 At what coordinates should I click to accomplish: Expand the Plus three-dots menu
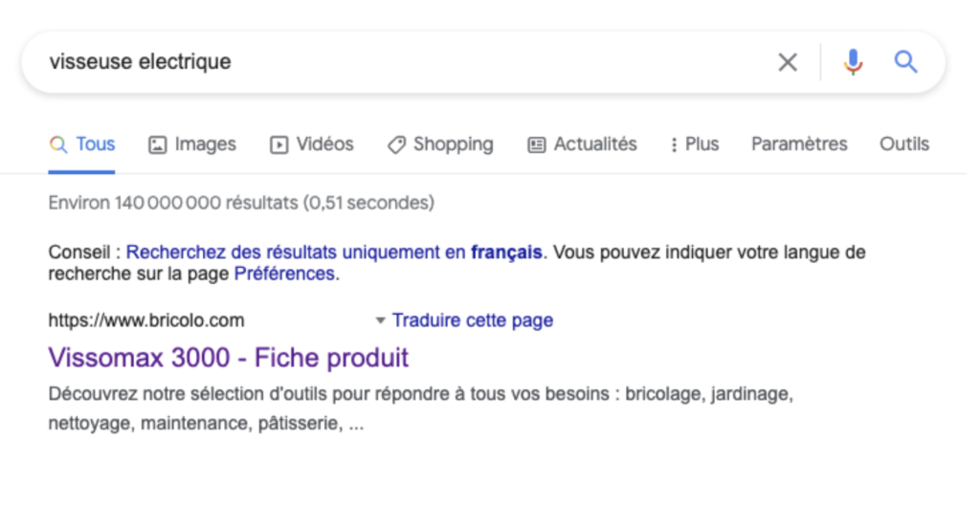click(695, 144)
